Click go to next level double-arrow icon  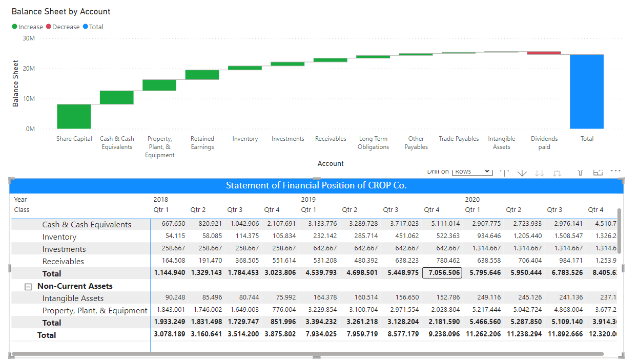tap(540, 173)
